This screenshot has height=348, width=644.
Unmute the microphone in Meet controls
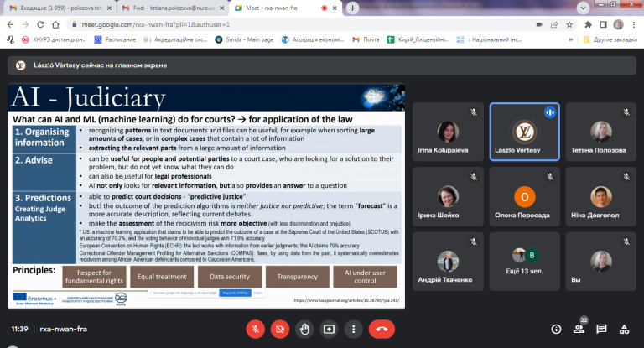click(x=256, y=329)
